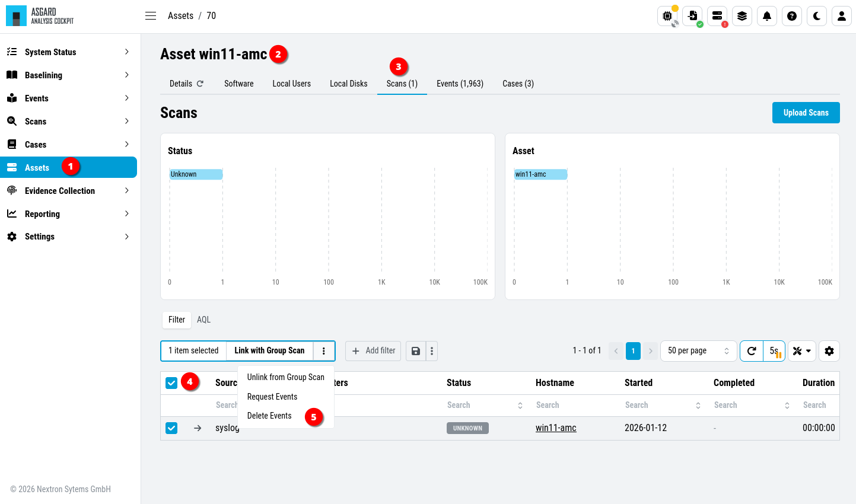Open the user profile icon
856x504 pixels.
click(841, 16)
